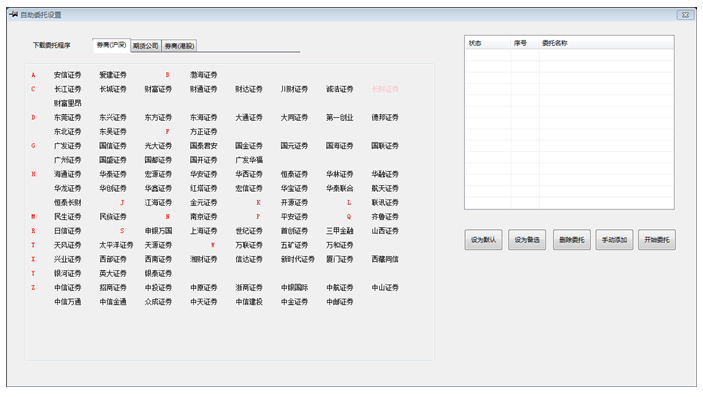This screenshot has height=397, width=703.
Task: Click the 中信证券 broker link
Action: point(67,288)
